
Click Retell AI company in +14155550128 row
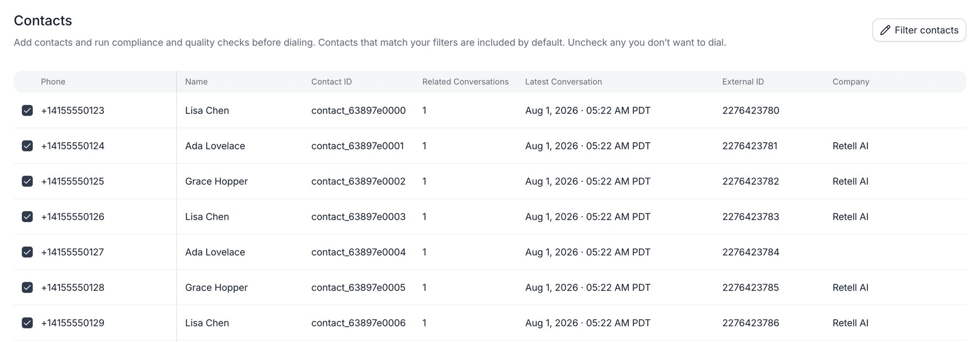pyautogui.click(x=850, y=288)
